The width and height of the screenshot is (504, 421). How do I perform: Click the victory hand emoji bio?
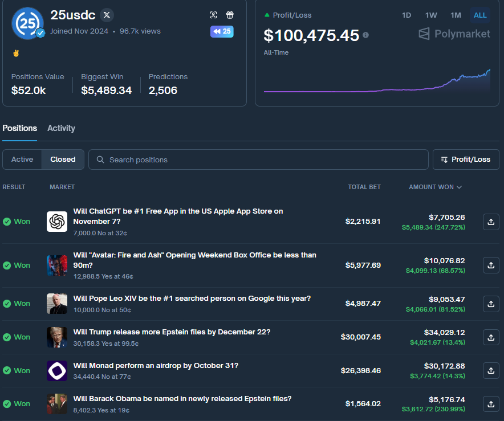coord(16,54)
